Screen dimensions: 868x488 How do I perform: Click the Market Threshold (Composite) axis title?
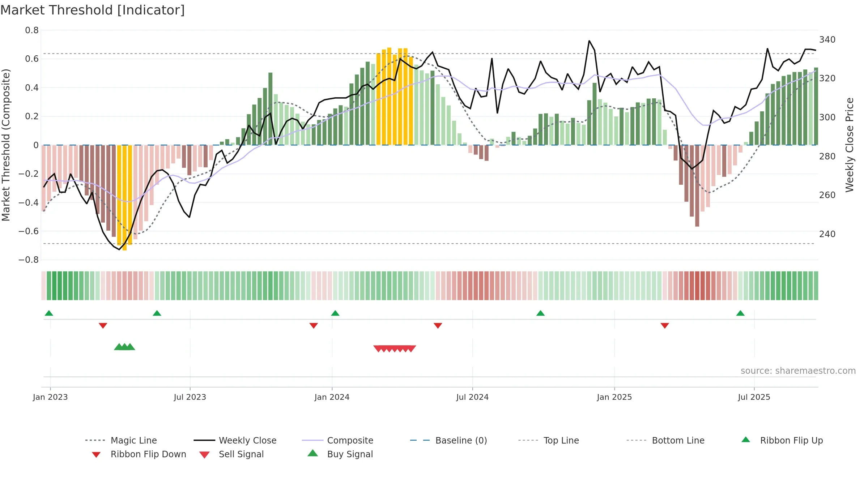(x=6, y=145)
